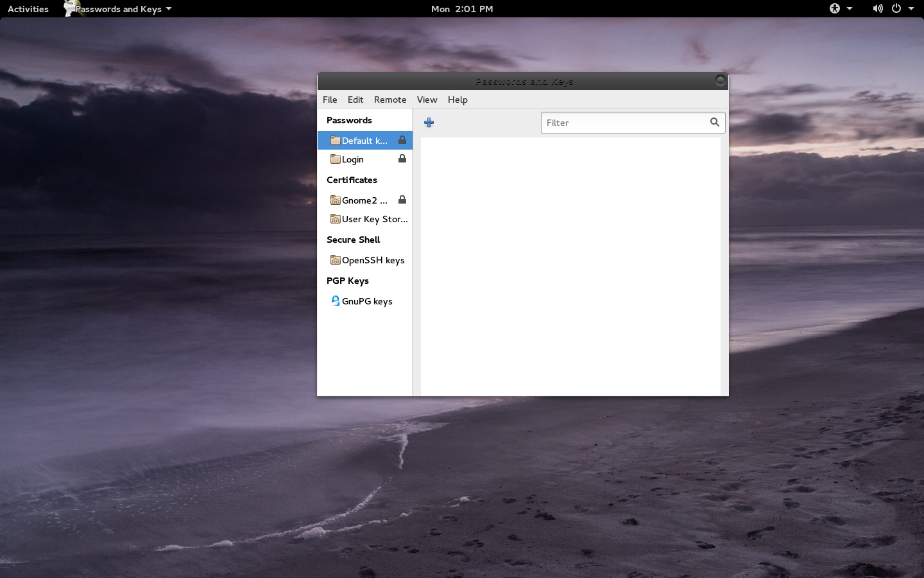Click the Gnome2 store folder icon

(x=335, y=200)
